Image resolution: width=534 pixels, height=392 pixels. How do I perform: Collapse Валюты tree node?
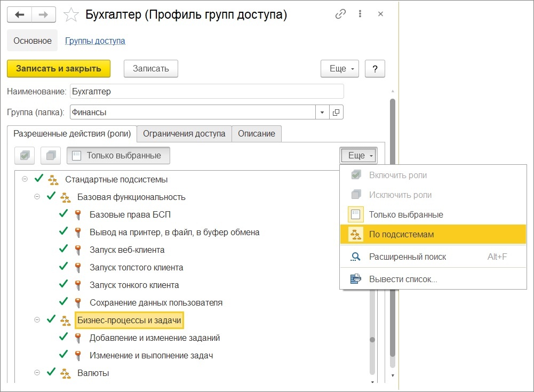[x=37, y=373]
